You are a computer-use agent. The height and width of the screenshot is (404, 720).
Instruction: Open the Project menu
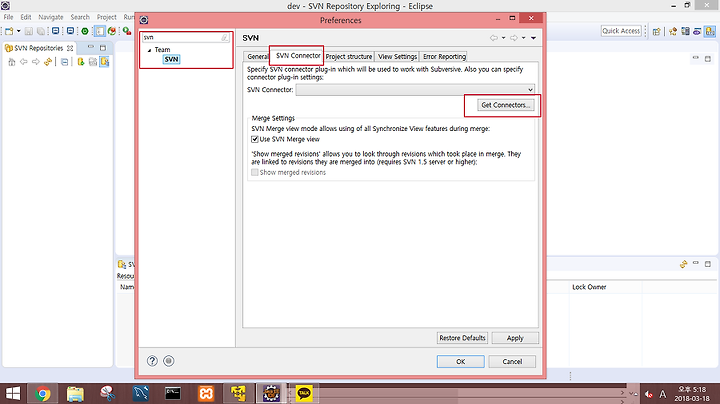[x=107, y=17]
